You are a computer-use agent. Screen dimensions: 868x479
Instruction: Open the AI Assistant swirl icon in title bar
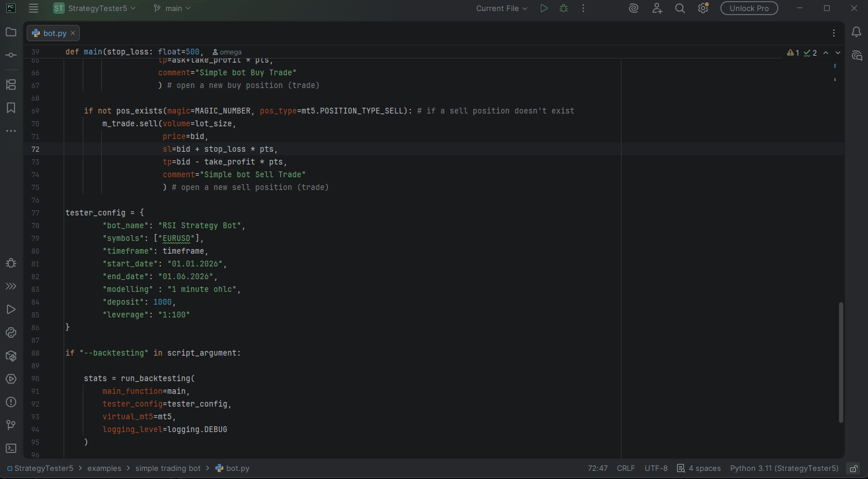[634, 8]
